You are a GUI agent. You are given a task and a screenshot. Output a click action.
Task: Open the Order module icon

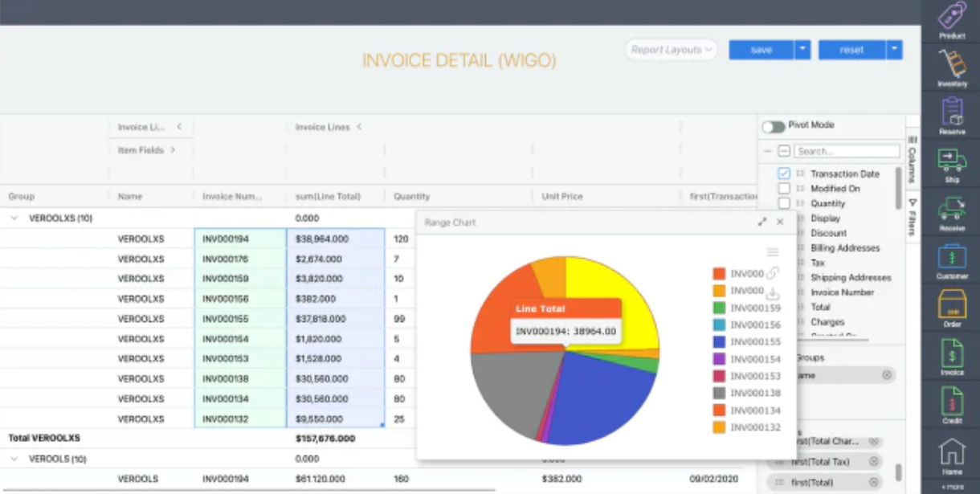point(952,309)
